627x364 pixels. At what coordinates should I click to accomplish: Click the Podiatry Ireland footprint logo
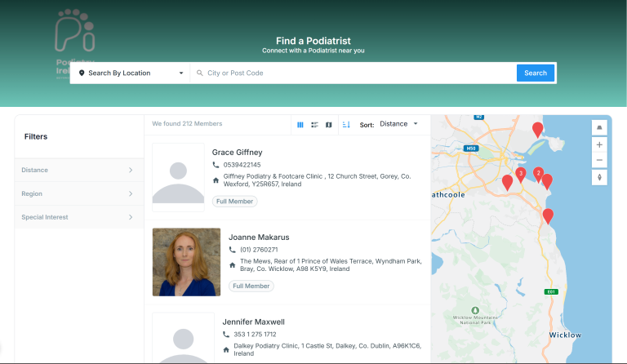tap(75, 44)
